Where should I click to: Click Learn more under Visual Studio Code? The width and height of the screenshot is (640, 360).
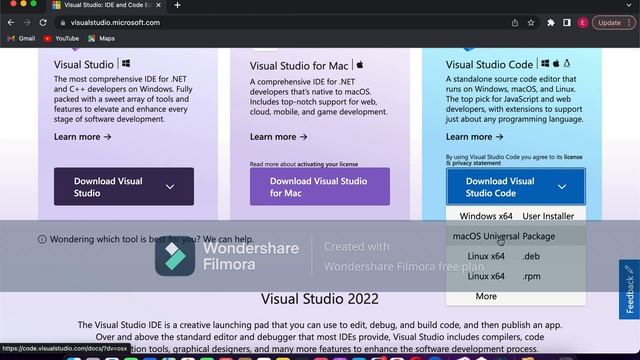tap(474, 137)
